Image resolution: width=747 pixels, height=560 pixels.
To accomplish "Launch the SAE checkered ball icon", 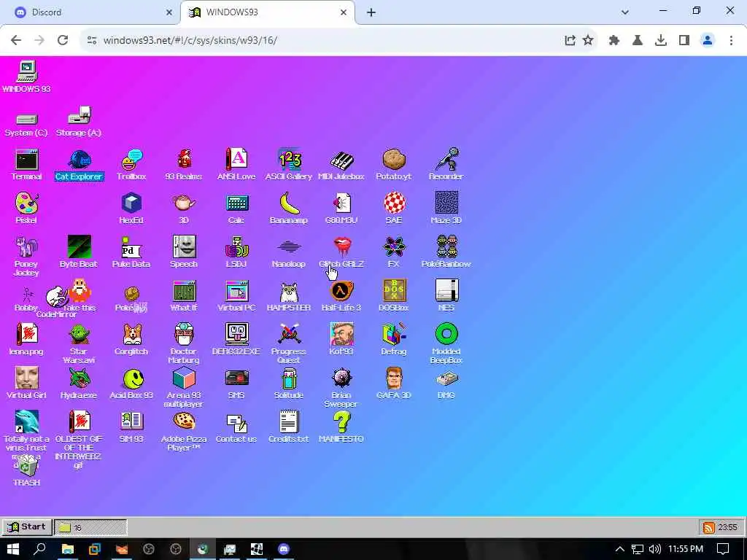I will pos(393,204).
